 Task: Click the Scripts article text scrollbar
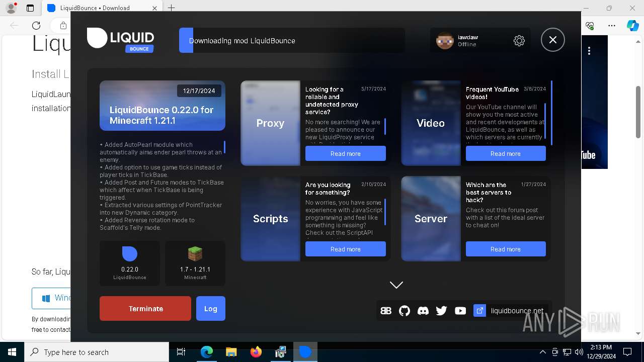click(x=385, y=212)
